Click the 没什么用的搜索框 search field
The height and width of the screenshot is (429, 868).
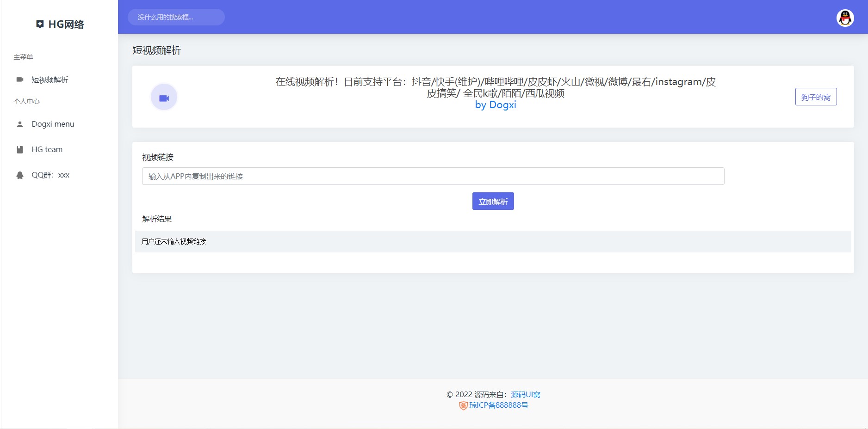(x=176, y=17)
